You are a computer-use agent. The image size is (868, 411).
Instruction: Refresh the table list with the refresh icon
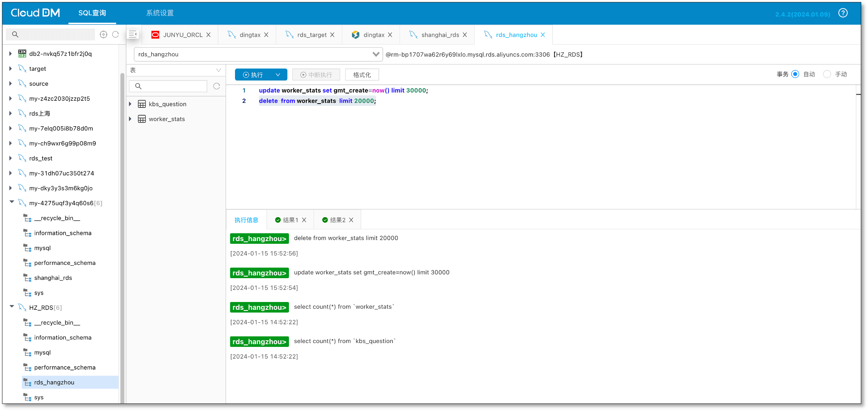[217, 86]
